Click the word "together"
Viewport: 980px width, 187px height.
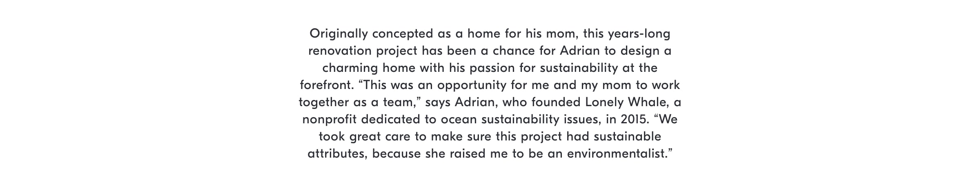pos(324,102)
